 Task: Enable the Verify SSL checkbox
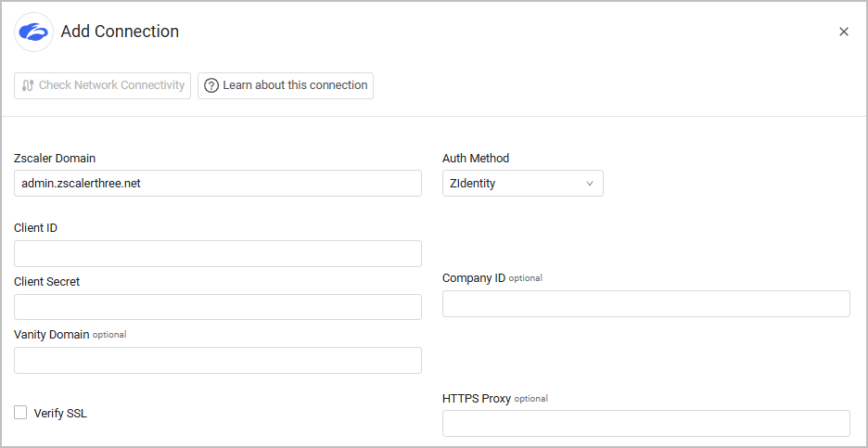[x=20, y=413]
